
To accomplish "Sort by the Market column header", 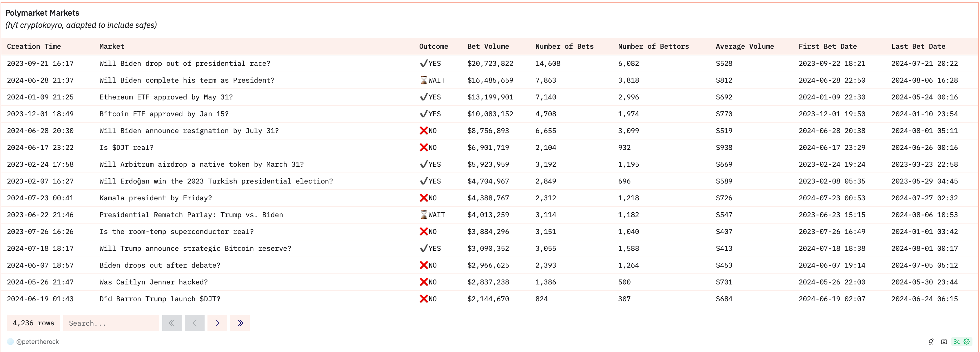I will point(112,46).
